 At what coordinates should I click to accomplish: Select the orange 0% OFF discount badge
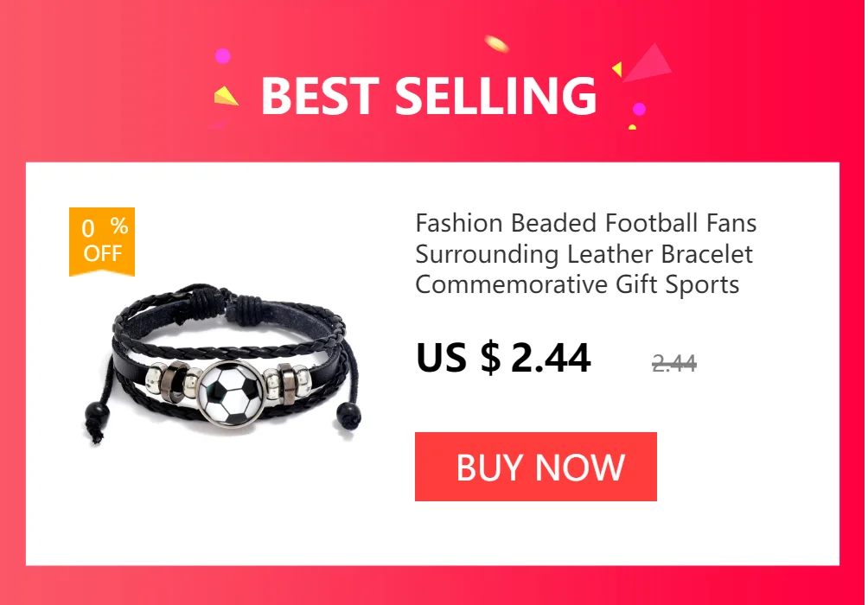[x=102, y=241]
